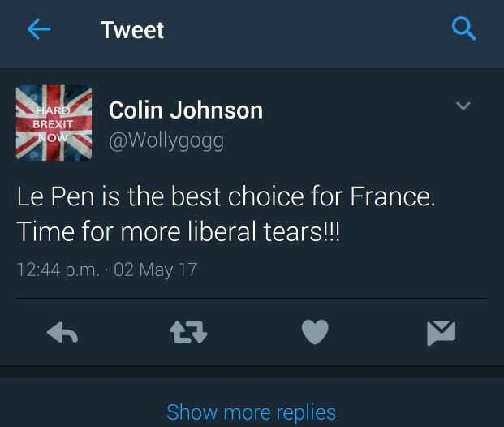Tap the @Wollygogg handle
504x427 pixels.
[166, 140]
